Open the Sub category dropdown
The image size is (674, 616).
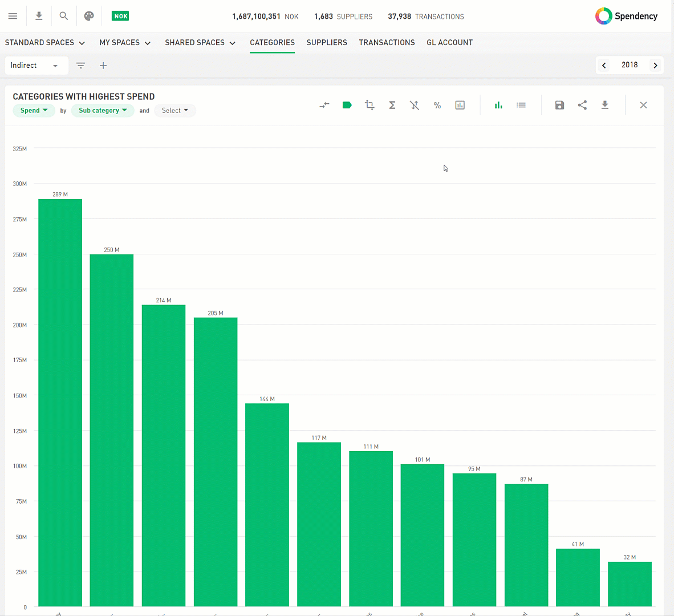(103, 111)
